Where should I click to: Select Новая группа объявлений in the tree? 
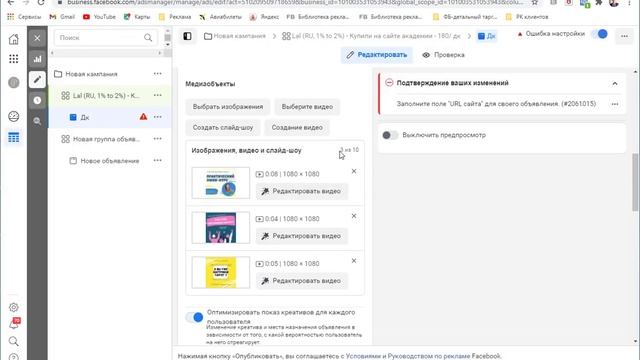click(x=106, y=139)
